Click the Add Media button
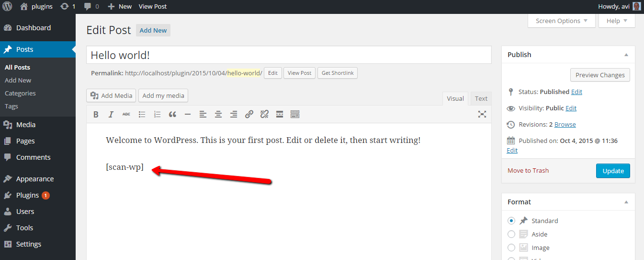Screen dimensions: 644x260 (111, 95)
